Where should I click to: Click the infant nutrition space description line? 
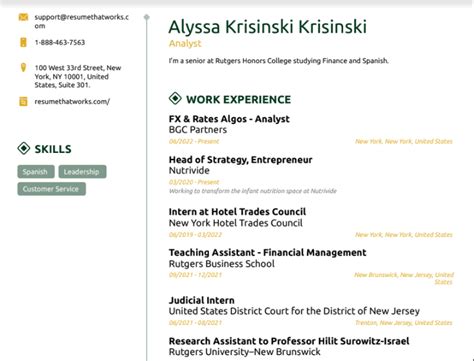pyautogui.click(x=253, y=191)
